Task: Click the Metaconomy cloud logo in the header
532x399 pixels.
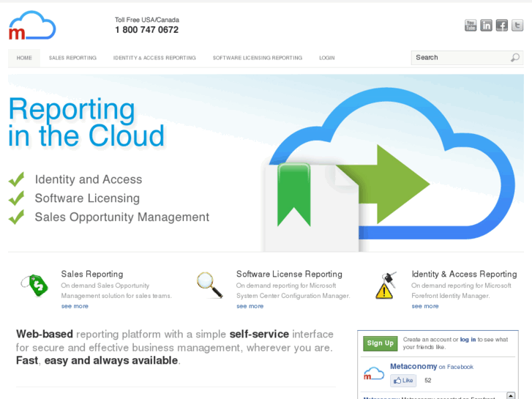Action: click(x=32, y=26)
